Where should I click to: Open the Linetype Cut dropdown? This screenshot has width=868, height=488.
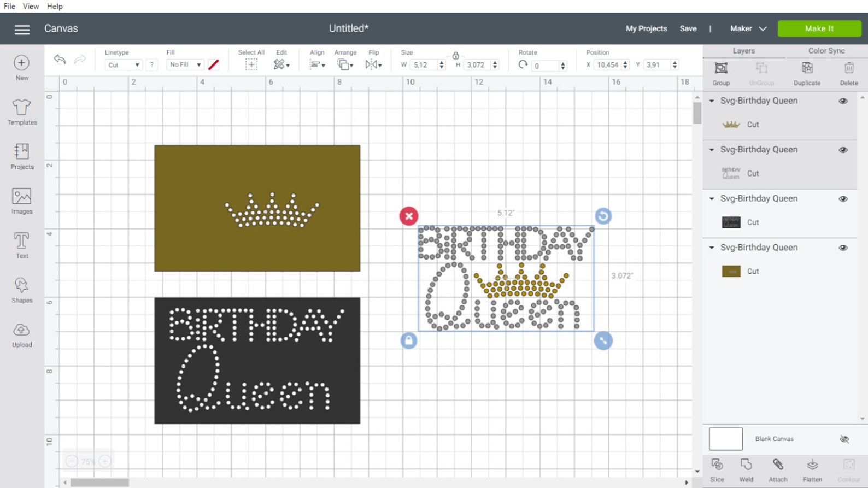point(124,65)
